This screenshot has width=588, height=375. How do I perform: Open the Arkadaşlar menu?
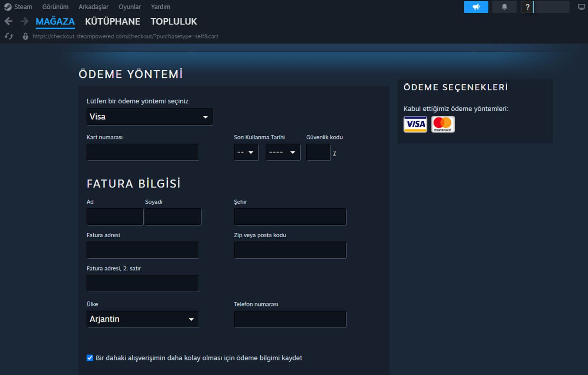(93, 7)
